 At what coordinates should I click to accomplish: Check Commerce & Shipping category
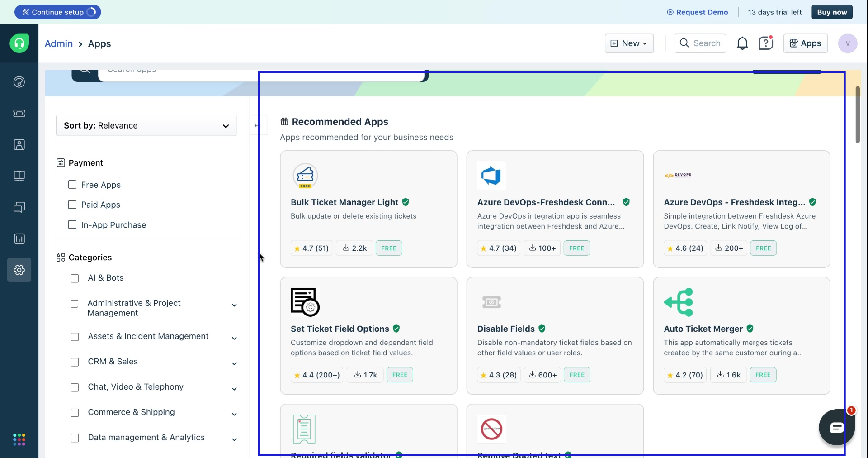[x=75, y=413]
